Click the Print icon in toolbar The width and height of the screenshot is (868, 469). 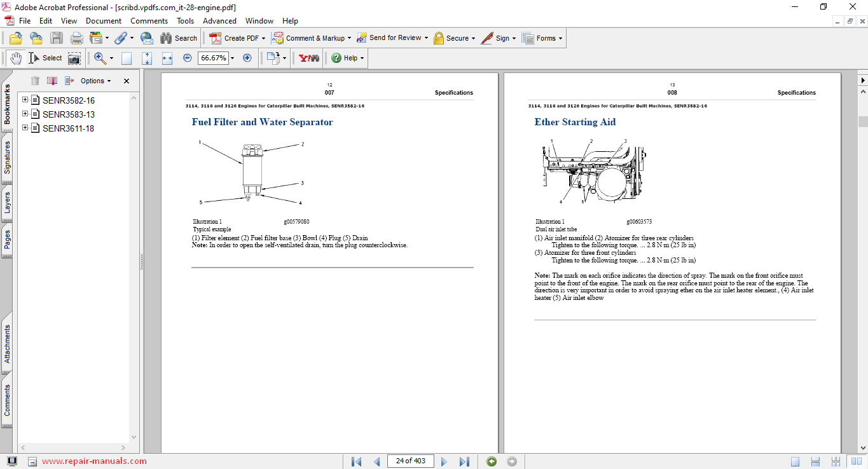coord(77,38)
